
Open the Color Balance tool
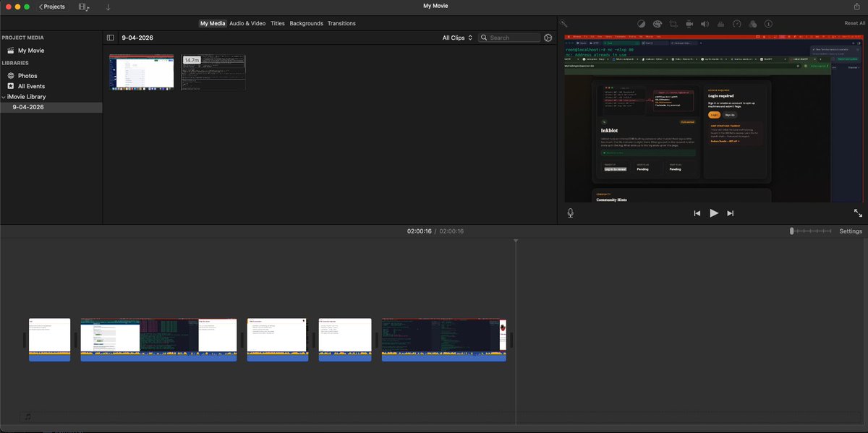pyautogui.click(x=642, y=24)
